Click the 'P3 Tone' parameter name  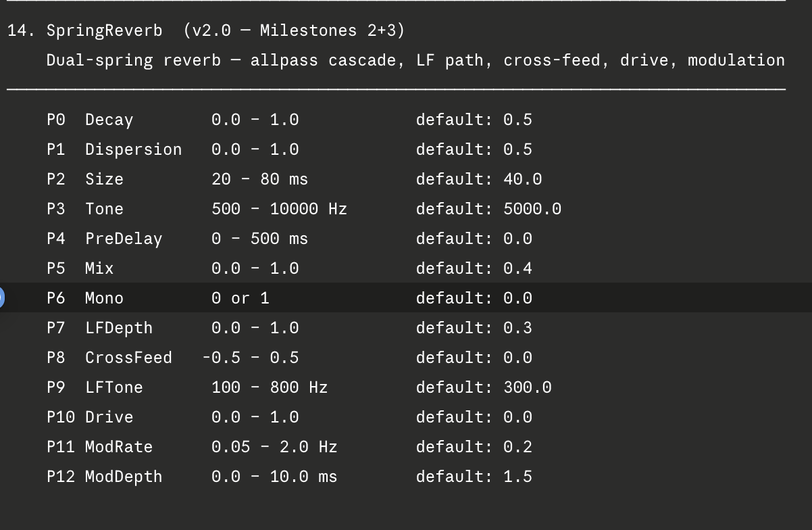click(x=85, y=209)
